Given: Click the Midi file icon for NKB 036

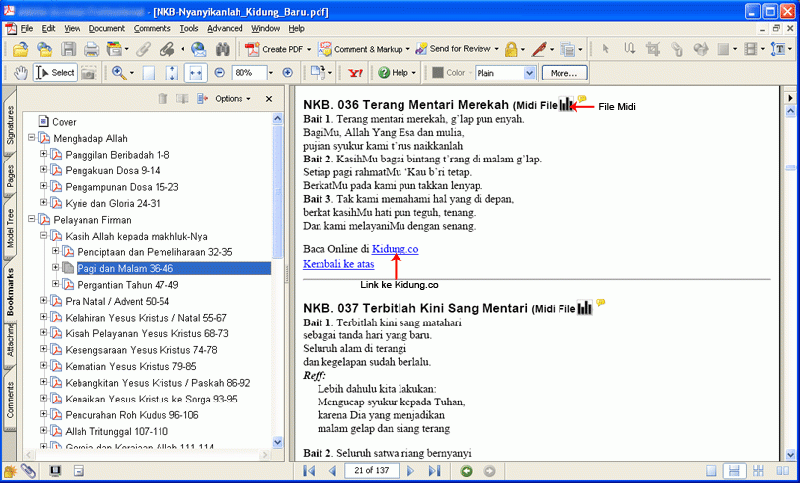Looking at the screenshot, I should 567,104.
